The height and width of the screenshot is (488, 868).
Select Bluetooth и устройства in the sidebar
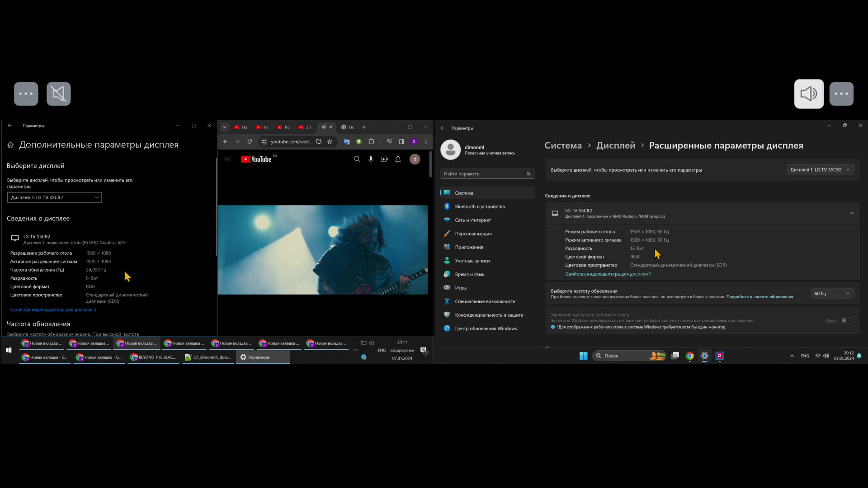coord(479,206)
